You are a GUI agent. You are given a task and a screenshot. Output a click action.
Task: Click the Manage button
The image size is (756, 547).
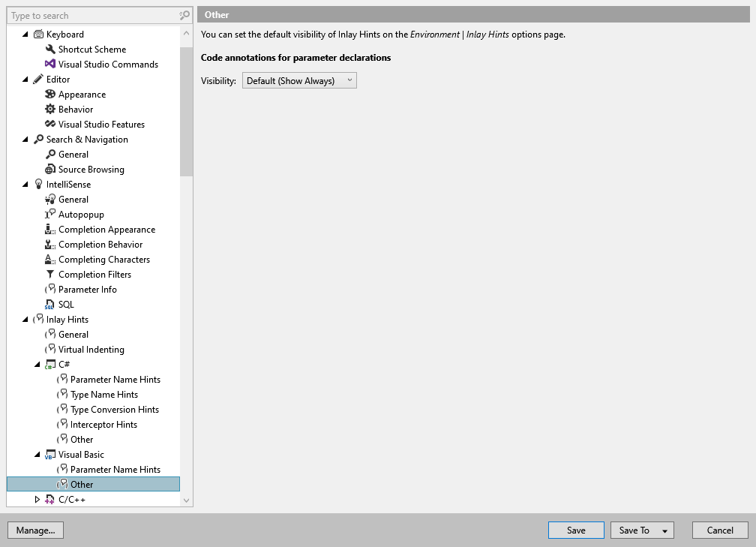(x=35, y=530)
